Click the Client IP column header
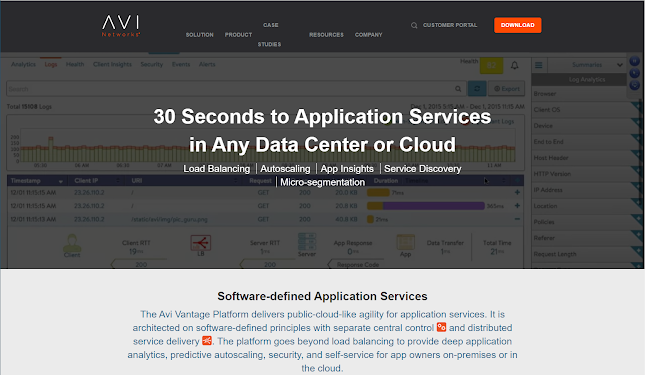 coord(86,181)
